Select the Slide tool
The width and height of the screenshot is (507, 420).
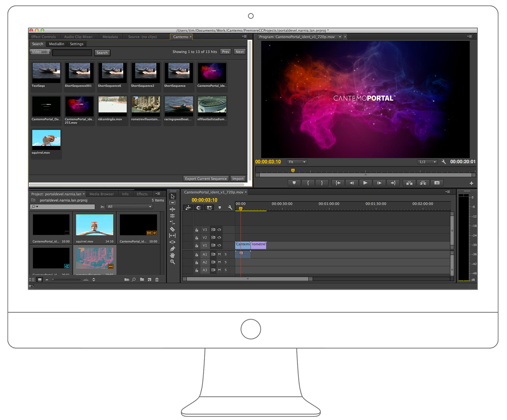pyautogui.click(x=172, y=242)
